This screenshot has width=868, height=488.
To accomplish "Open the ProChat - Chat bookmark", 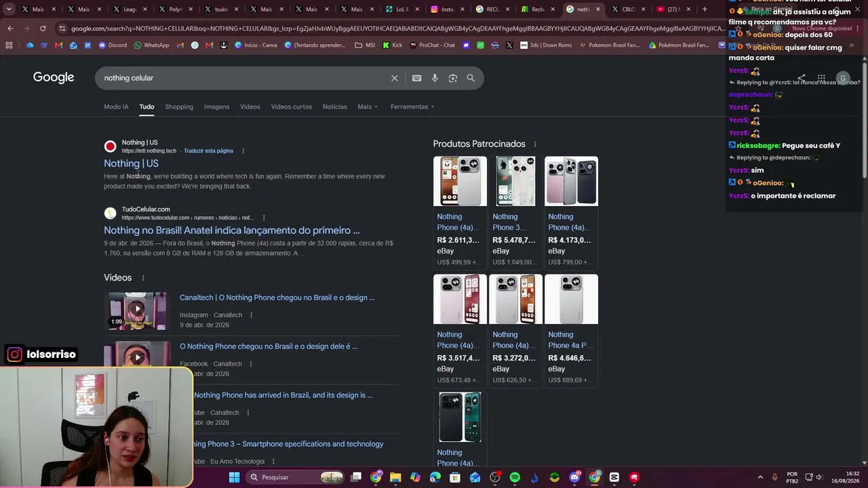I will 433,45.
